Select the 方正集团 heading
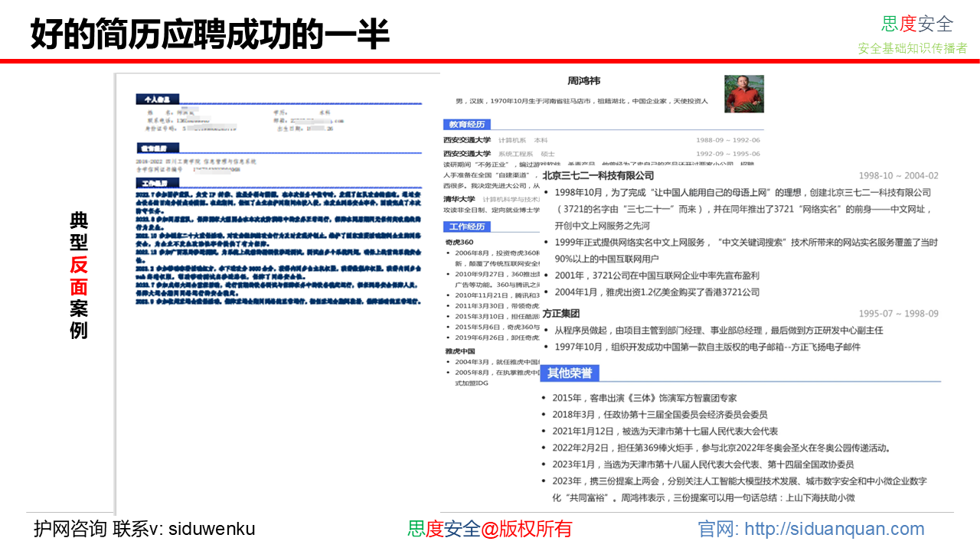980x551 pixels. click(561, 313)
